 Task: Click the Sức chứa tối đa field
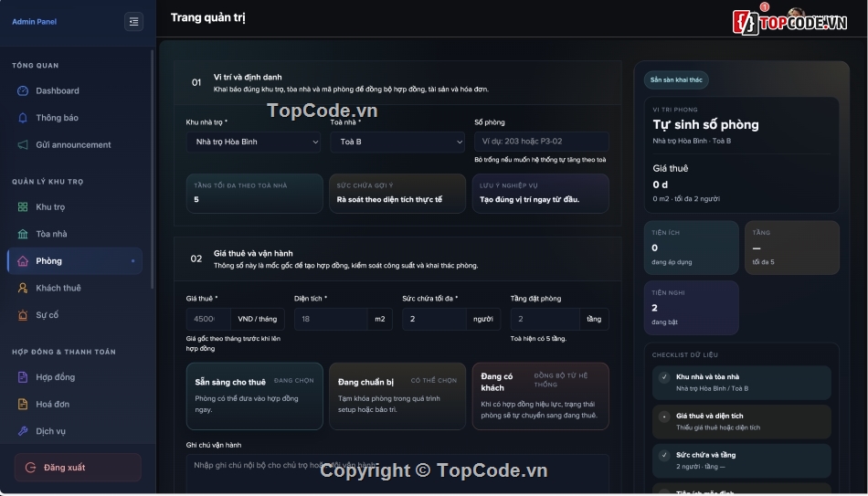(434, 320)
